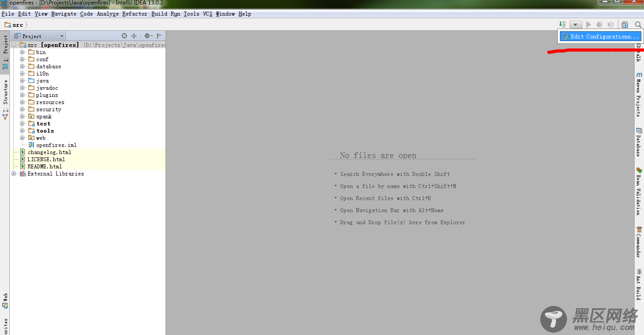The image size is (644, 335).
Task: Click the External Libraries library icon
Action: pyautogui.click(x=22, y=174)
